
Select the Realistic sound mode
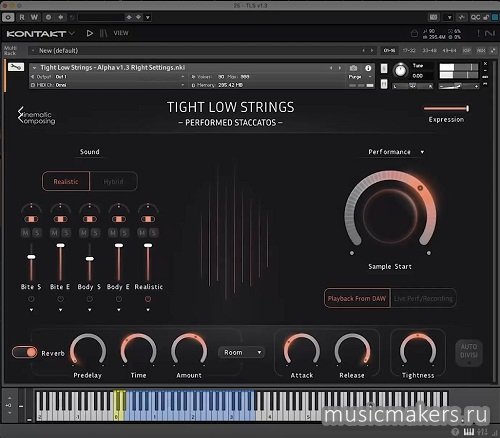(66, 181)
